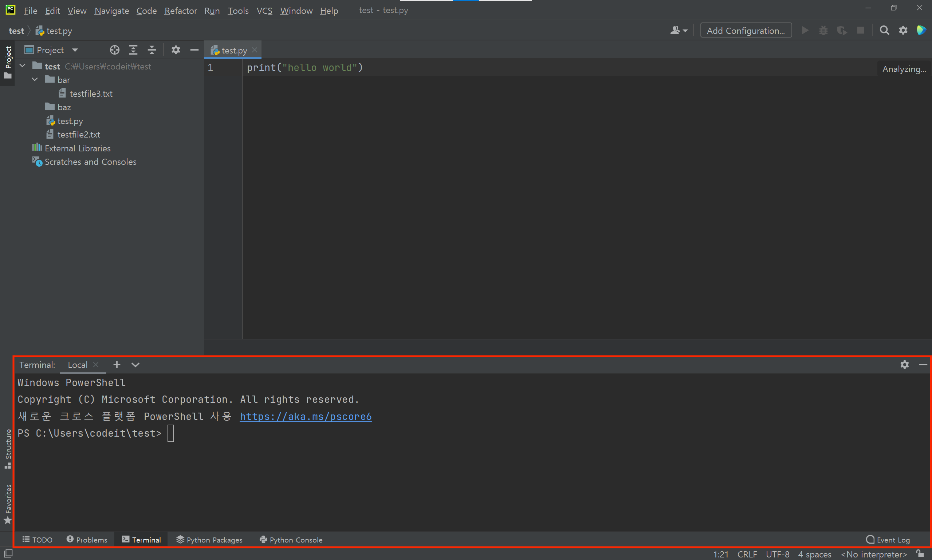Click Expand All icon in Project panel
The image size is (932, 560).
pyautogui.click(x=133, y=50)
